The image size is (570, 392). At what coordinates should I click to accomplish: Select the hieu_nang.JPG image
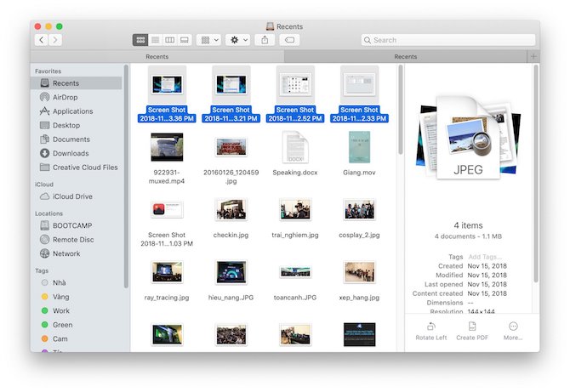(231, 281)
